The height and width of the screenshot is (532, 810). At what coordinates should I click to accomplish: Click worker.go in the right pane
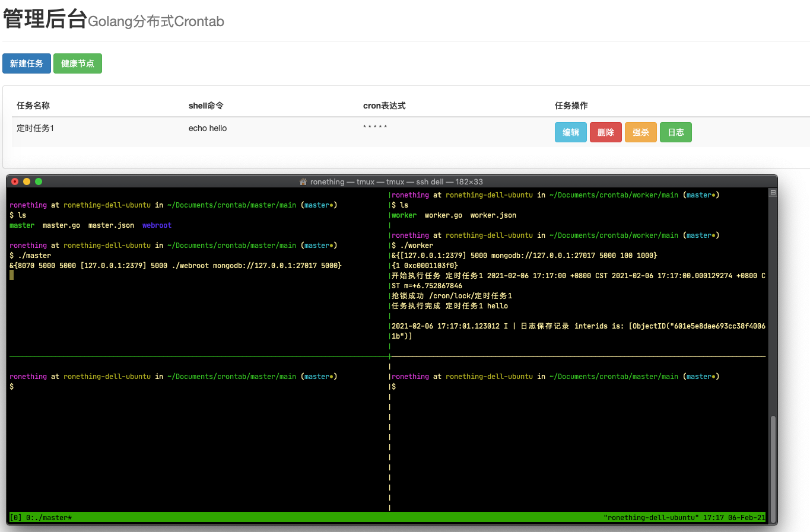(x=443, y=215)
